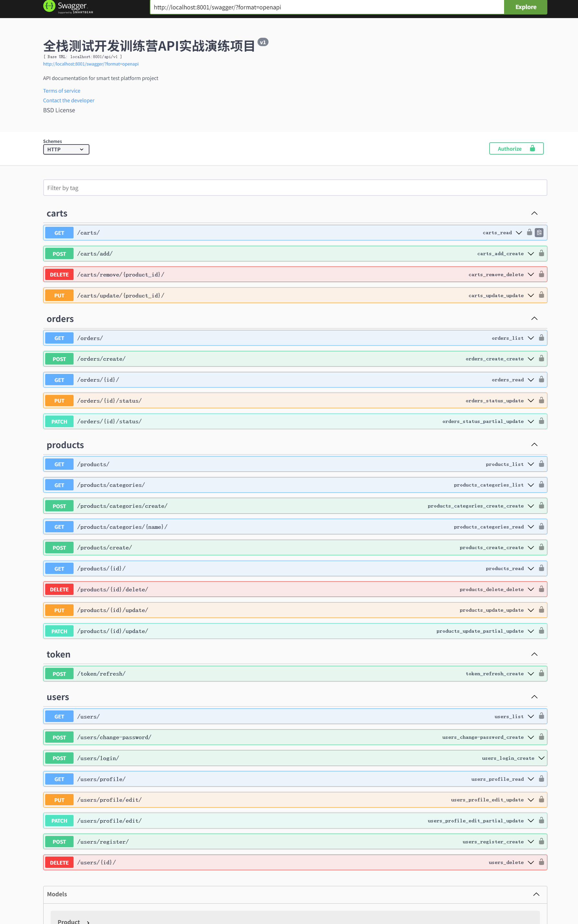
Task: Click the POST /users/login/ method badge
Action: (x=59, y=758)
